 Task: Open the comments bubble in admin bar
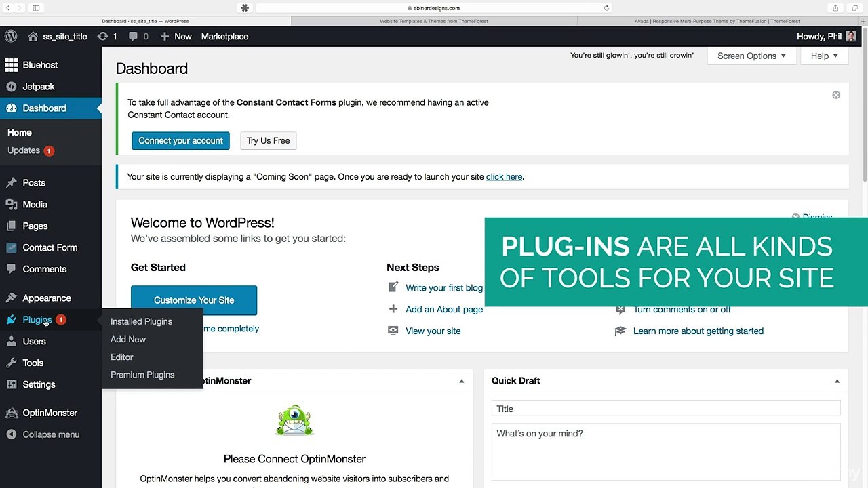pyautogui.click(x=133, y=36)
